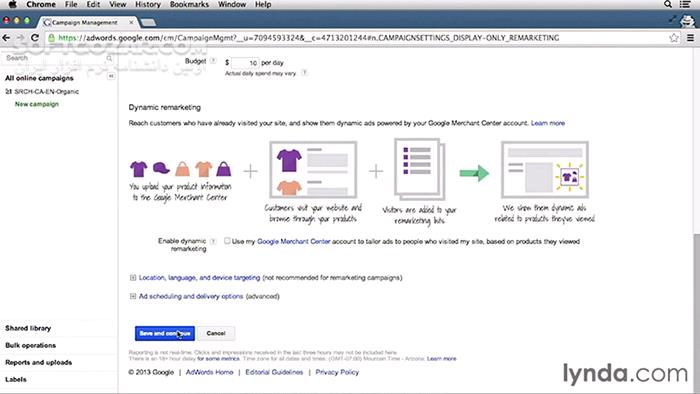The height and width of the screenshot is (394, 700).
Task: Open the Window menu
Action: pyautogui.click(x=232, y=4)
